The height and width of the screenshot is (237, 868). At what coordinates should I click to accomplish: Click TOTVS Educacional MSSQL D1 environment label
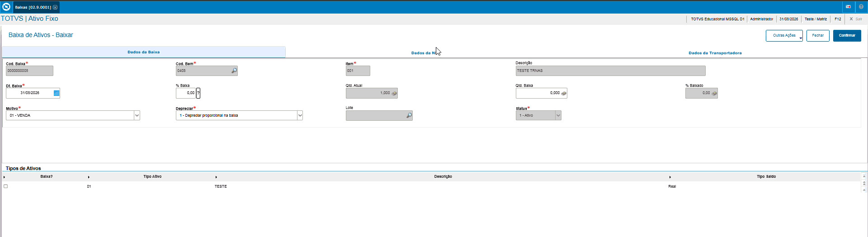[x=717, y=19]
